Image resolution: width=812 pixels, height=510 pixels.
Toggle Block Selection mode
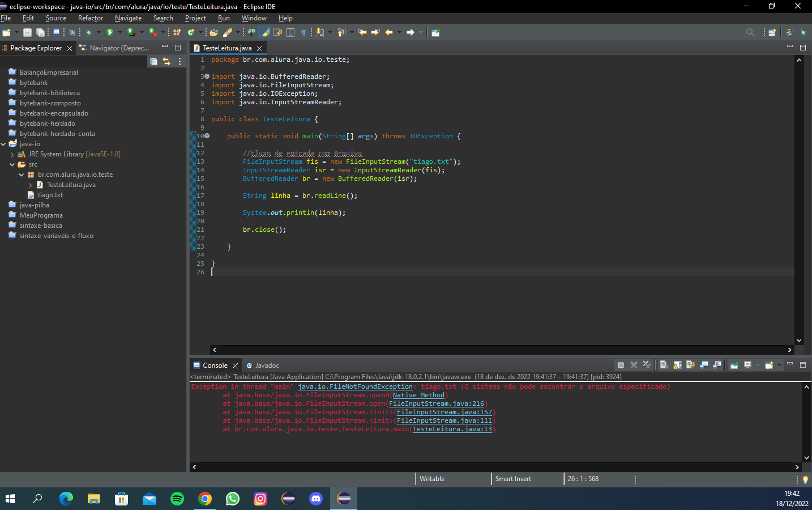tap(290, 32)
